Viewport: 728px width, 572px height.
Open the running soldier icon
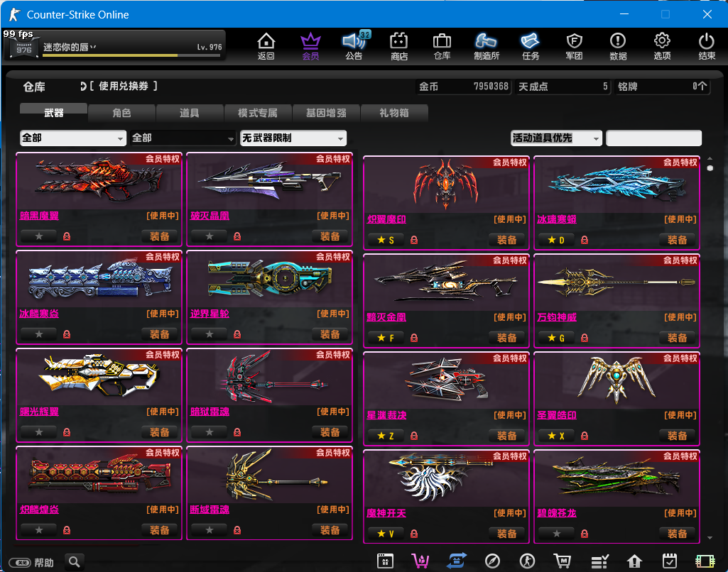tap(527, 561)
